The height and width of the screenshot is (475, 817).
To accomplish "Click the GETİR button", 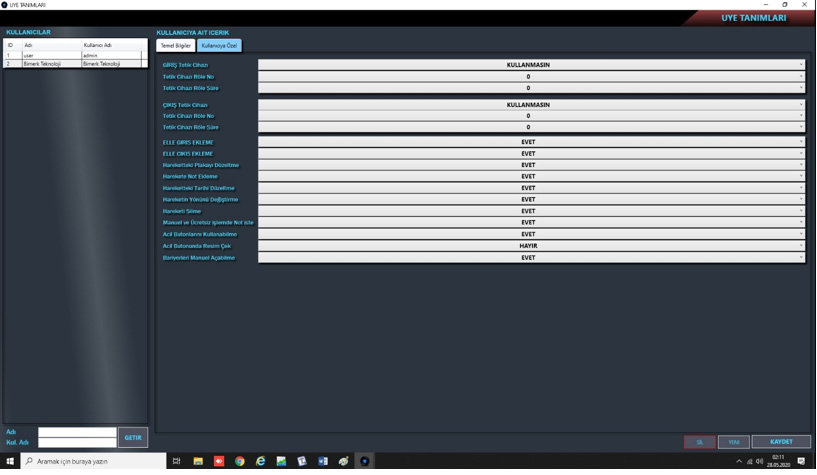I will click(x=133, y=438).
